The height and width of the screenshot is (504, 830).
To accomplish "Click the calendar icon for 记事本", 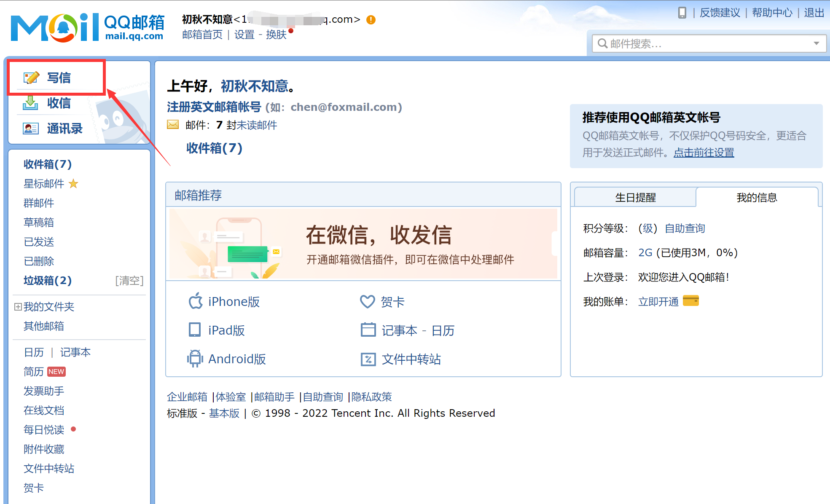I will click(368, 330).
